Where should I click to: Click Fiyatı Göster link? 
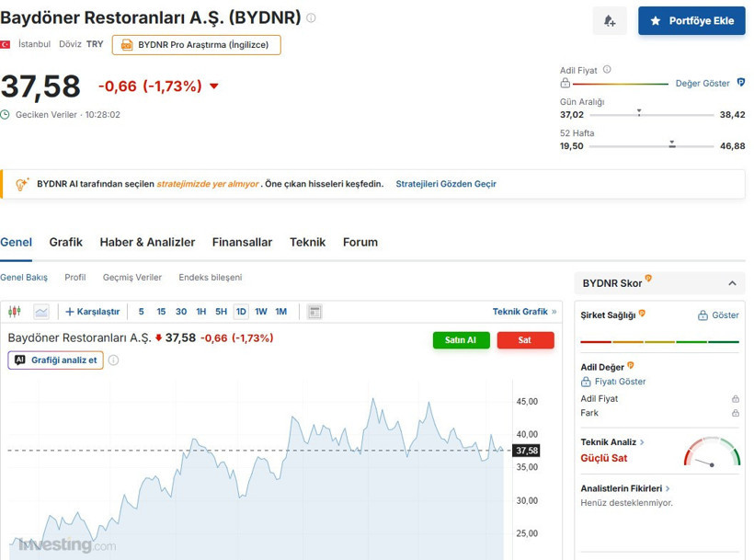click(613, 382)
